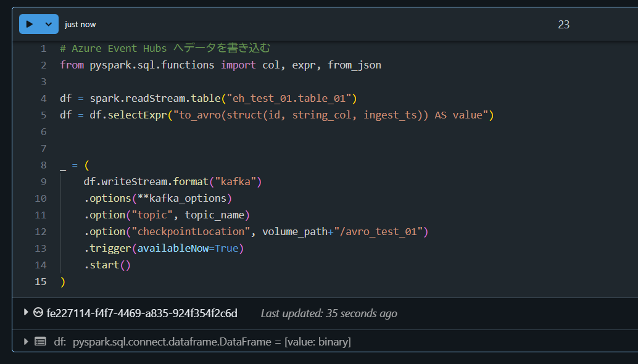638x364 pixels.
Task: Click the streaming query status icon
Action: 38,312
